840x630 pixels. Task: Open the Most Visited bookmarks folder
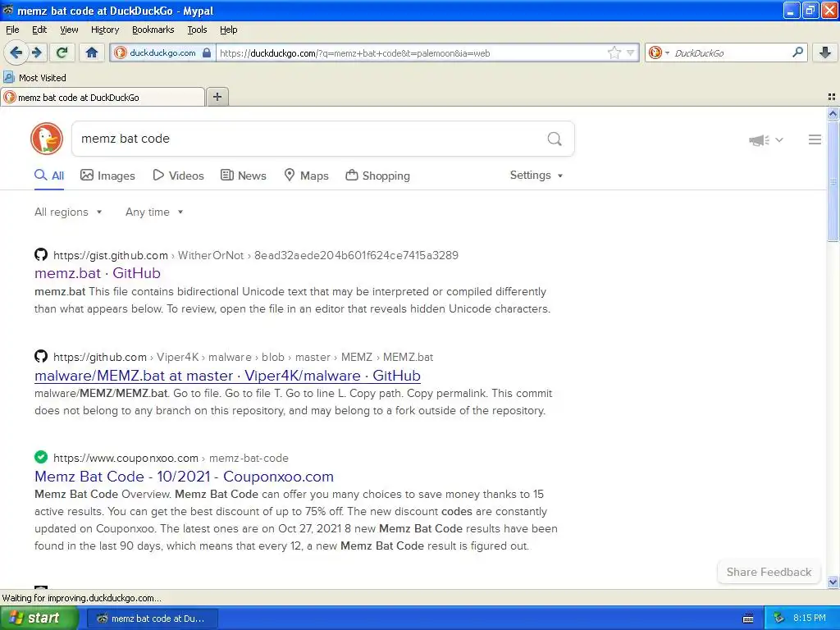point(34,78)
